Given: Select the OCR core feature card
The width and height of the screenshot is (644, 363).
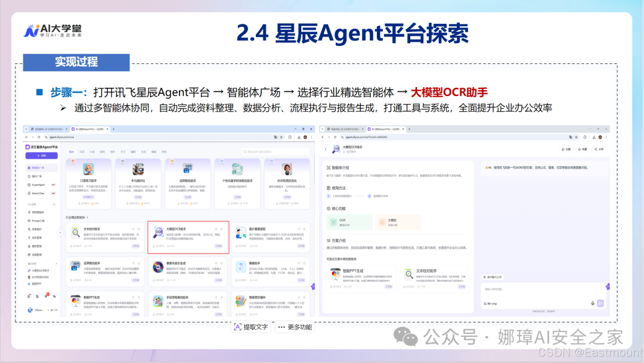Looking at the screenshot, I should [x=349, y=223].
